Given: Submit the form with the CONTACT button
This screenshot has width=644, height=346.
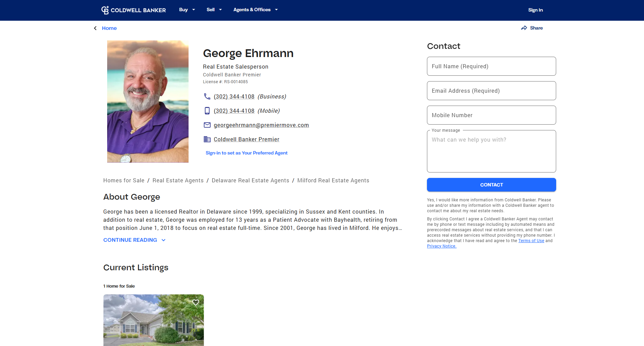Looking at the screenshot, I should point(491,185).
